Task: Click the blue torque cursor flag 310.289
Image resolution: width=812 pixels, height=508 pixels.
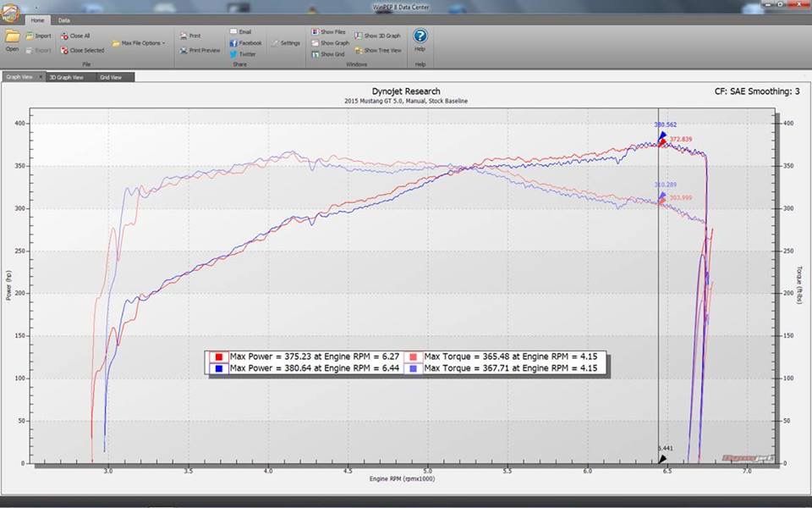Action: tap(662, 196)
